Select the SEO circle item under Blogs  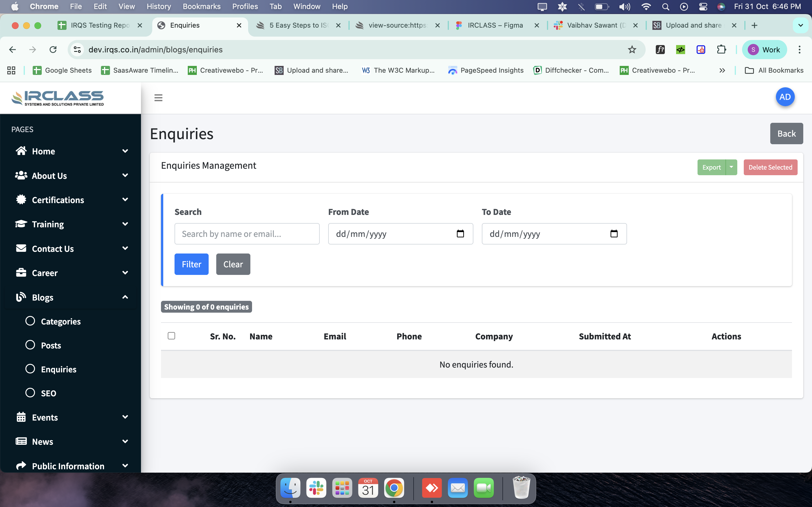point(30,393)
